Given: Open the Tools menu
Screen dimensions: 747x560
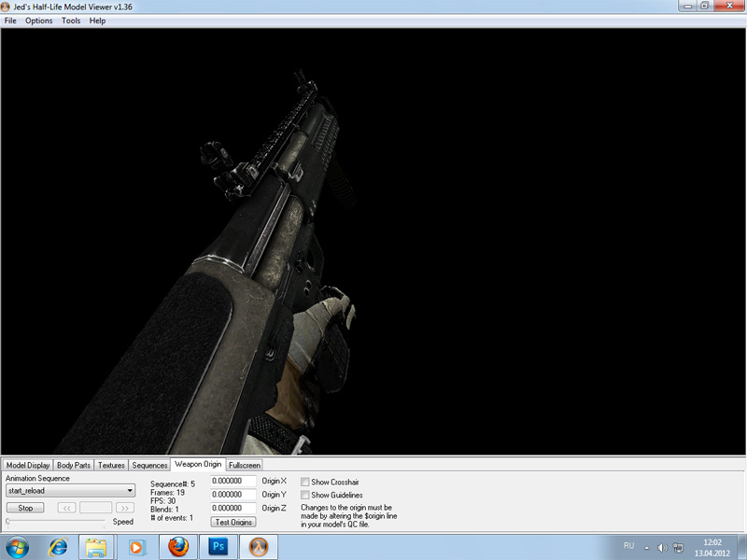Looking at the screenshot, I should point(71,21).
